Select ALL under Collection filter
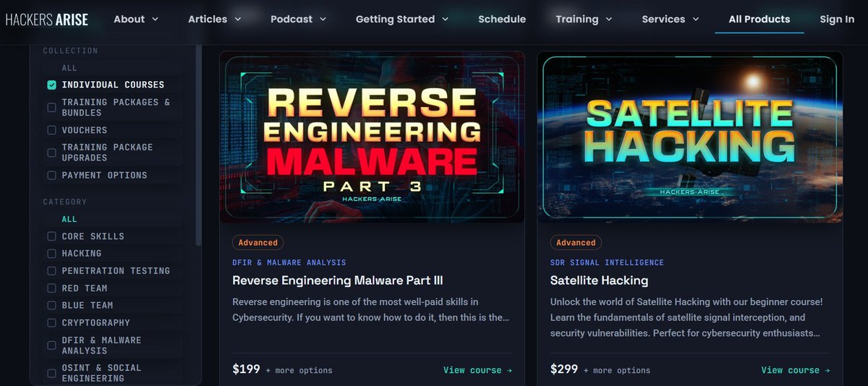The height and width of the screenshot is (386, 868). [69, 68]
